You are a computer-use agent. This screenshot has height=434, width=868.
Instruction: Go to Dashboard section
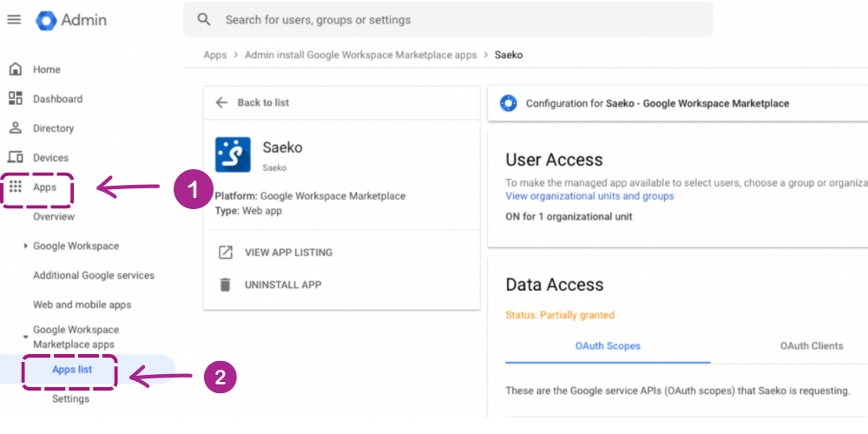point(57,99)
